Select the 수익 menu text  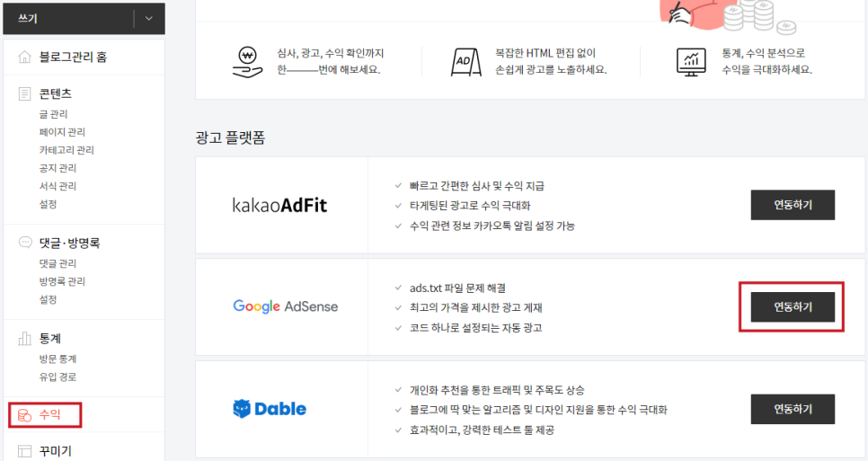49,414
